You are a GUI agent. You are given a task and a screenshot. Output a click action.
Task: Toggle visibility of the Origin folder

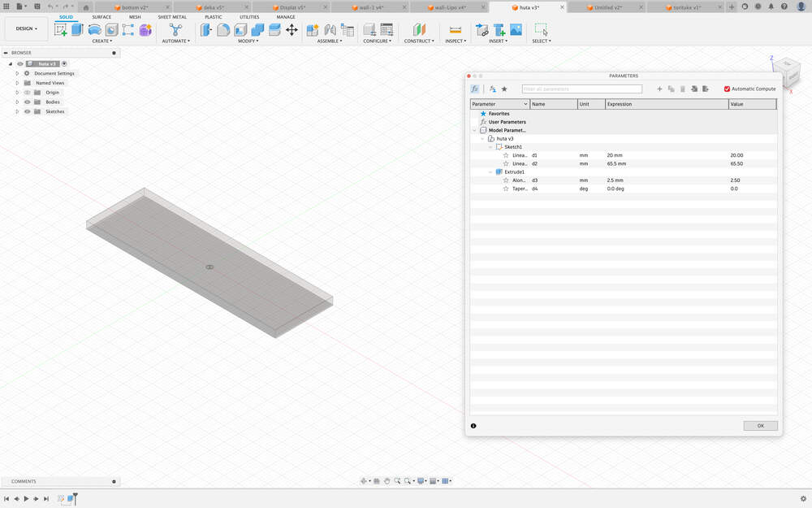coord(28,93)
